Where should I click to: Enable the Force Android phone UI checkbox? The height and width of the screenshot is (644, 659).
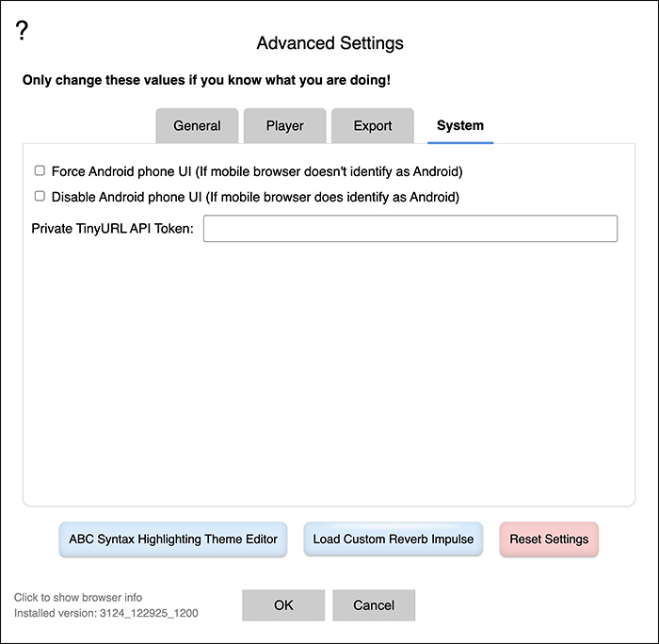(40, 170)
